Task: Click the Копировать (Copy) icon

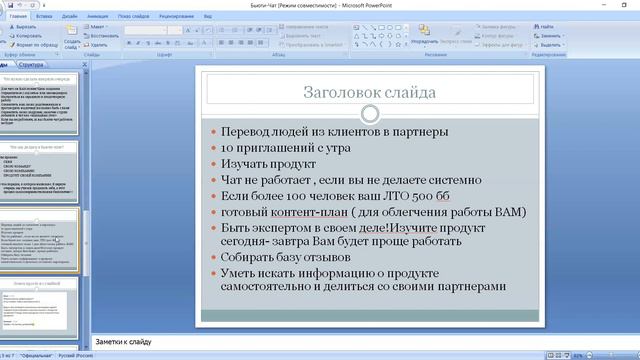Action: coord(12,36)
